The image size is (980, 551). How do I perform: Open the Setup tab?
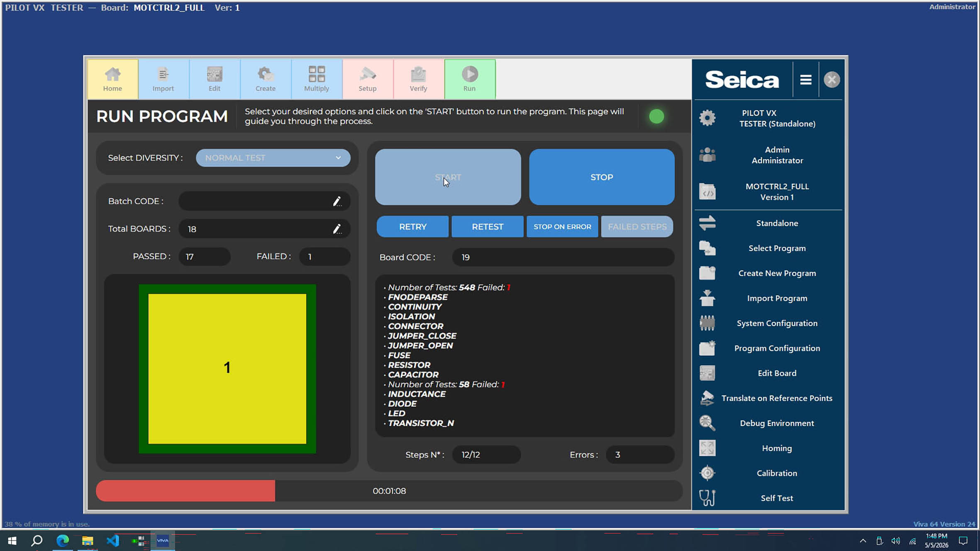tap(368, 79)
